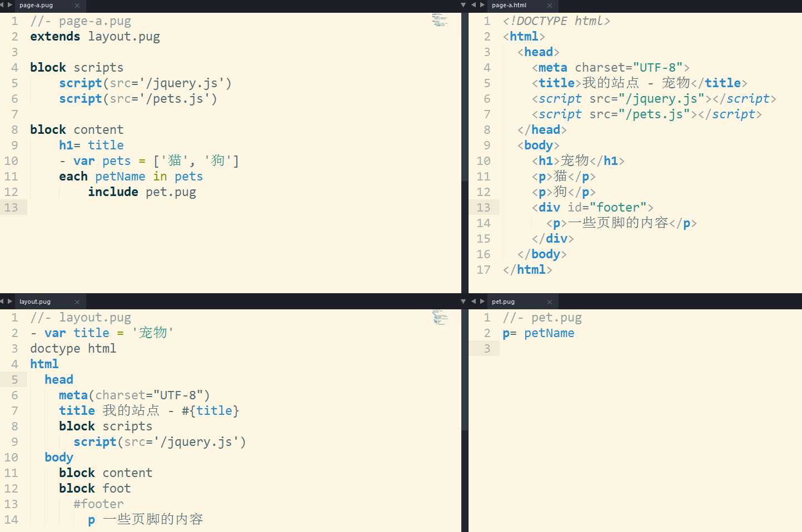This screenshot has height=532, width=802.
Task: Click line number 17 in page-a.html gutter
Action: click(484, 270)
